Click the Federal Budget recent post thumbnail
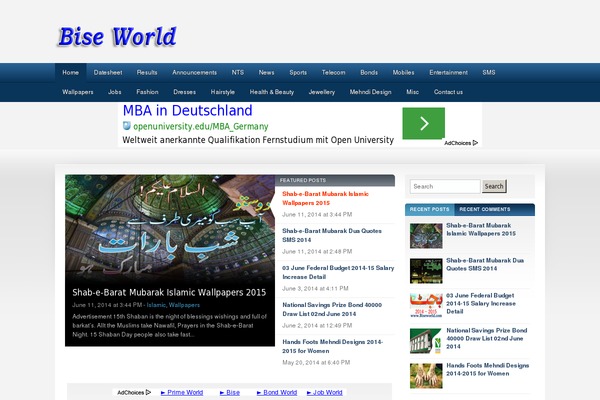Viewport: 600px width, 400px height. [426, 306]
